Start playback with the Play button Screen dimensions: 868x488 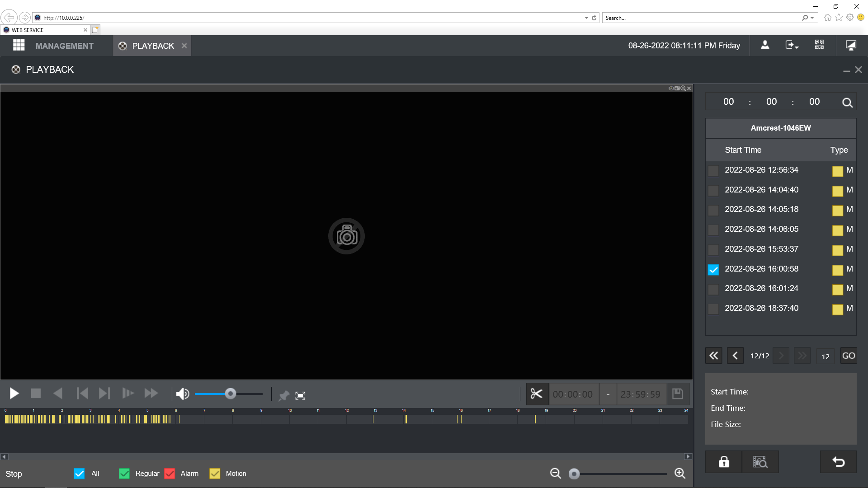pyautogui.click(x=14, y=394)
